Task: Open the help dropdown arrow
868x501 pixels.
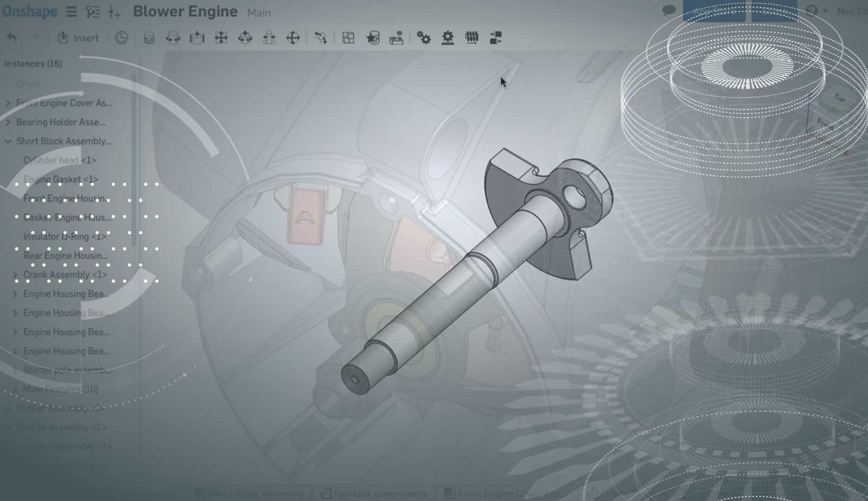Action: [825, 11]
